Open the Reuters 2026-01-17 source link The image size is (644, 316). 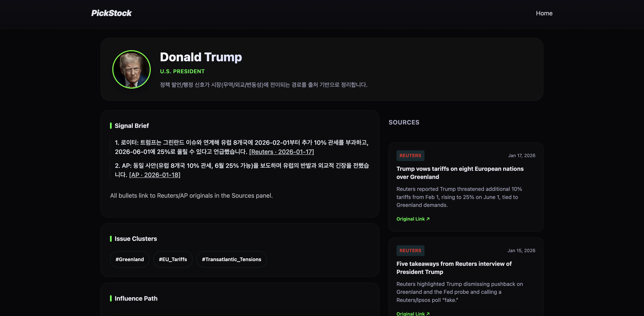point(281,152)
